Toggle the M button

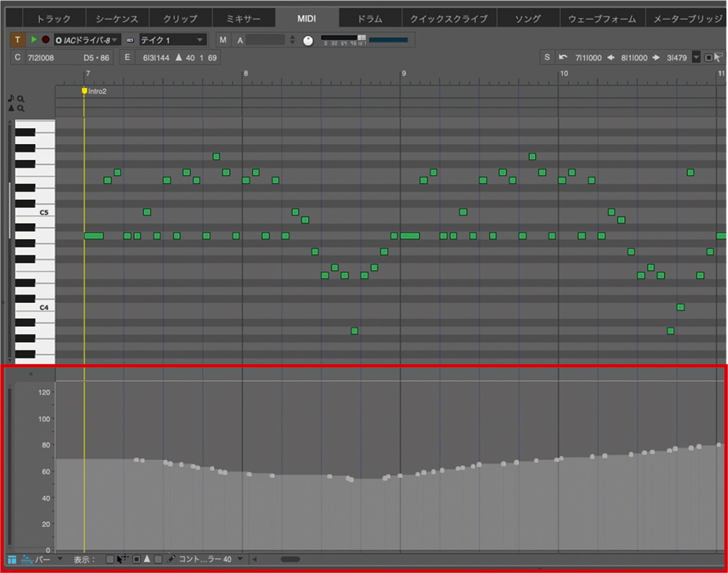click(223, 40)
